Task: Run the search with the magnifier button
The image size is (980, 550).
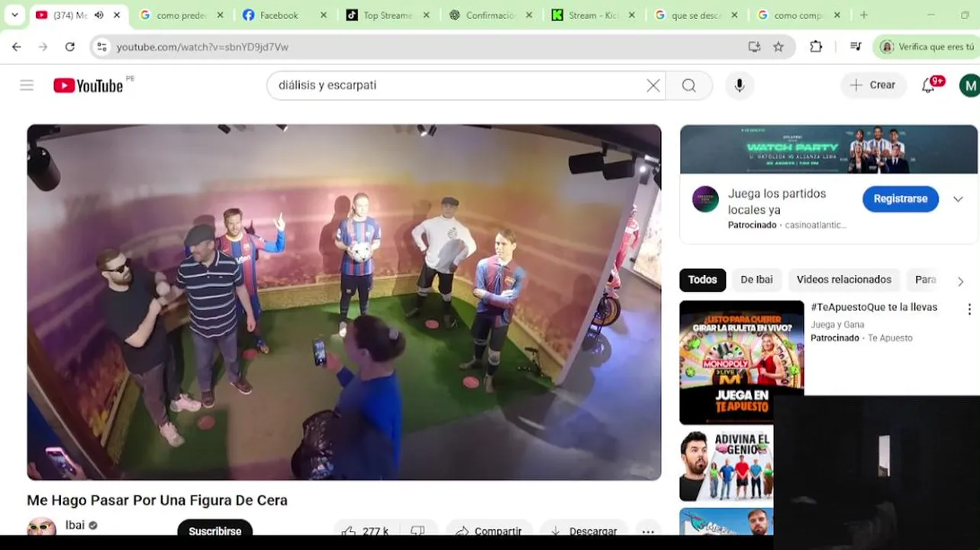Action: tap(689, 86)
